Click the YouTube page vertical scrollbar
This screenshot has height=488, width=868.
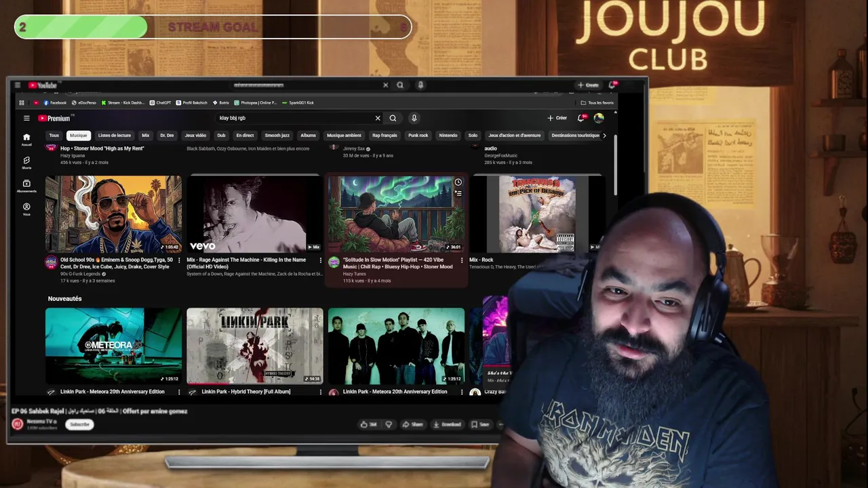point(615,166)
